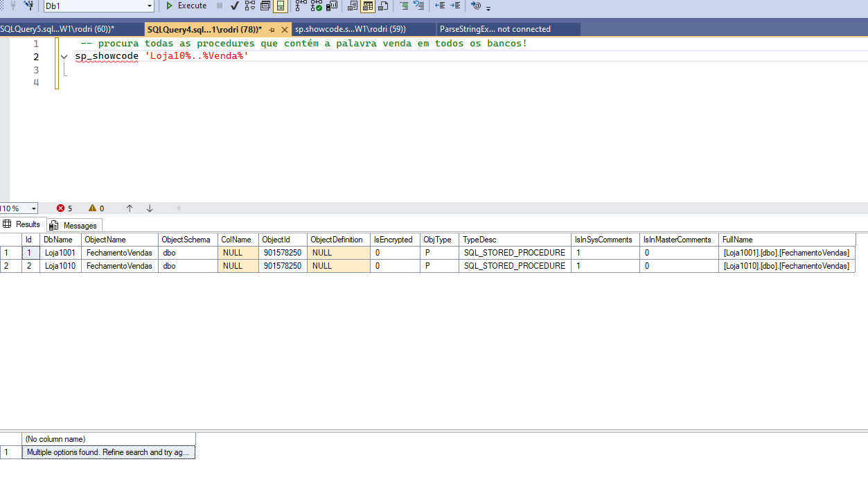Click the 'Multiple options found' message cell
868x482 pixels.
[109, 452]
